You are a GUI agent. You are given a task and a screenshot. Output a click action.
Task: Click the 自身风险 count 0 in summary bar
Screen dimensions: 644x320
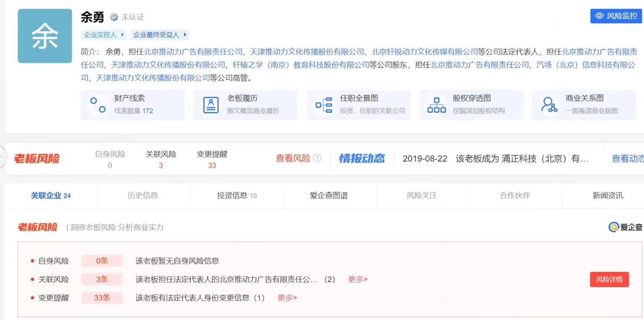click(x=110, y=166)
